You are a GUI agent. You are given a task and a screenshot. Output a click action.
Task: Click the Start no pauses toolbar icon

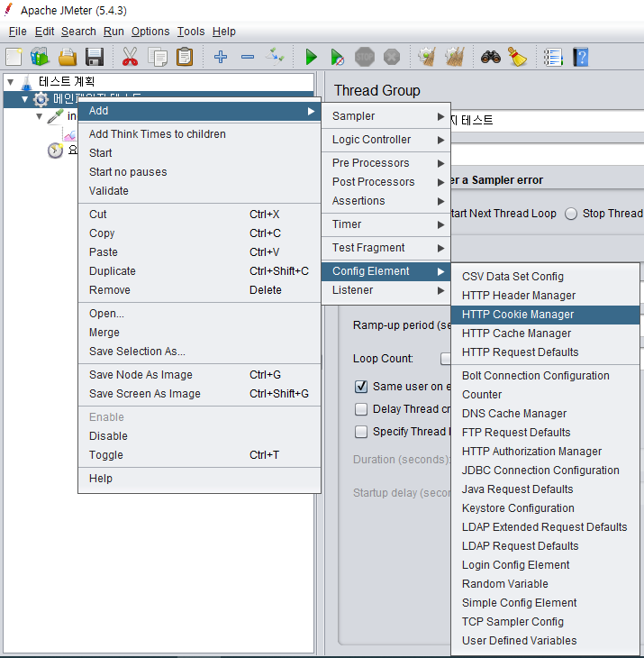338,58
